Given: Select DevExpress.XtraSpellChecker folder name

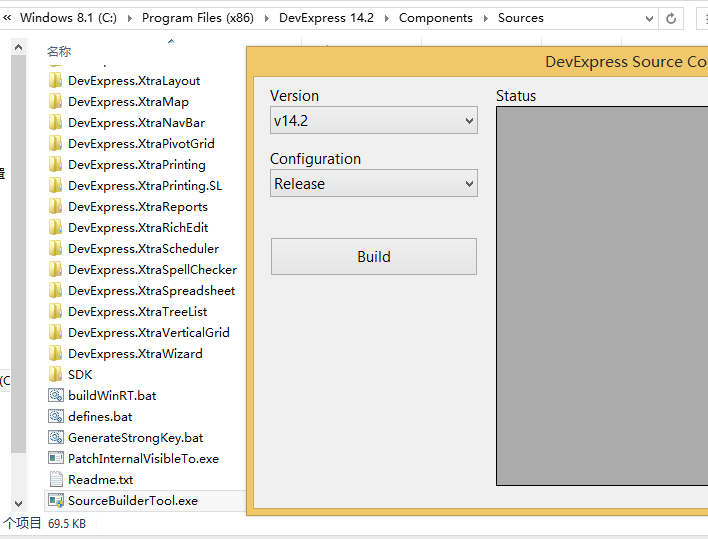Looking at the screenshot, I should [x=153, y=270].
